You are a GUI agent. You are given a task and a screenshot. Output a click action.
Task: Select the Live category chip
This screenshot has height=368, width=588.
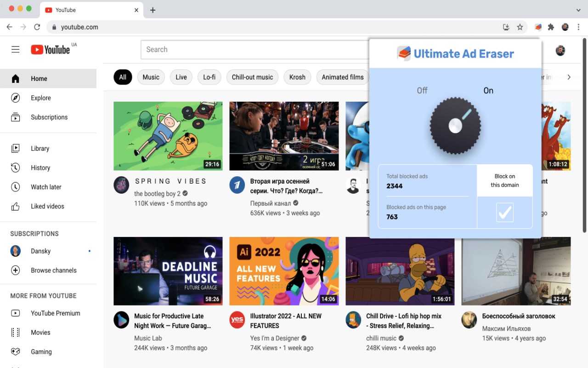[181, 77]
